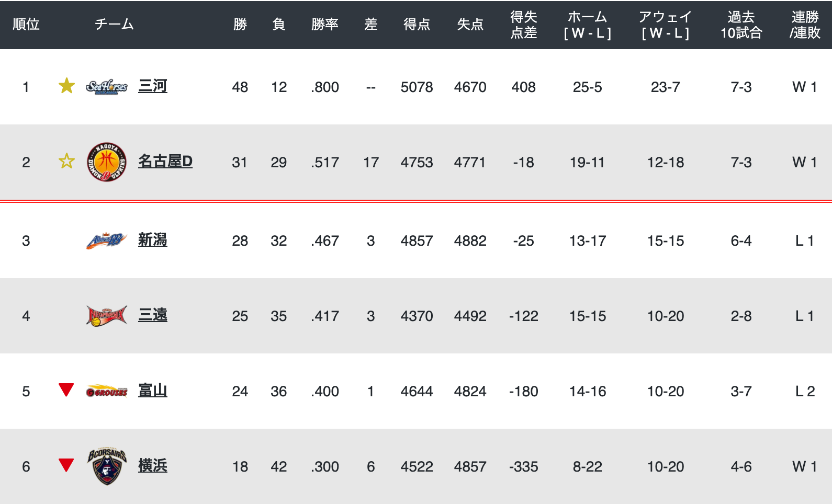This screenshot has height=504, width=832.
Task: Click the Nagoya Diamond Dolphins logo
Action: pos(107,162)
